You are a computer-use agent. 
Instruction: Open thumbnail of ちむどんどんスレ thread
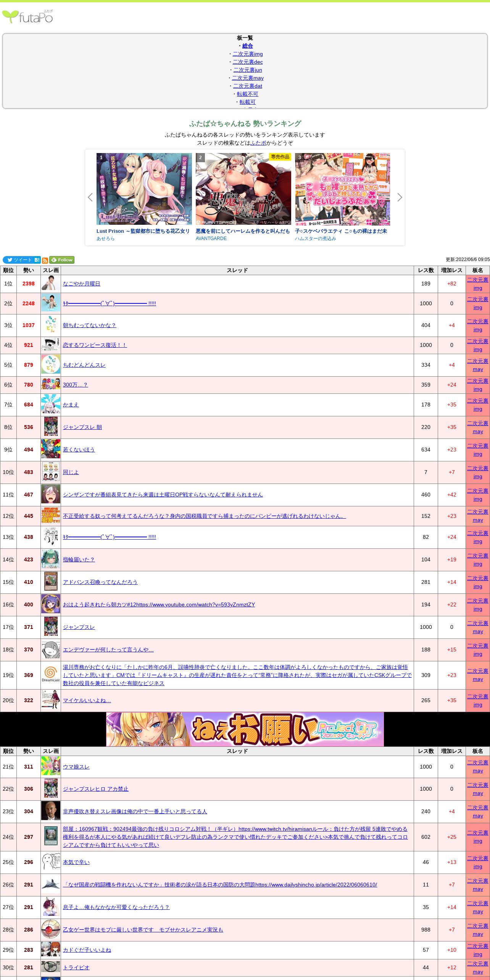[x=51, y=365]
